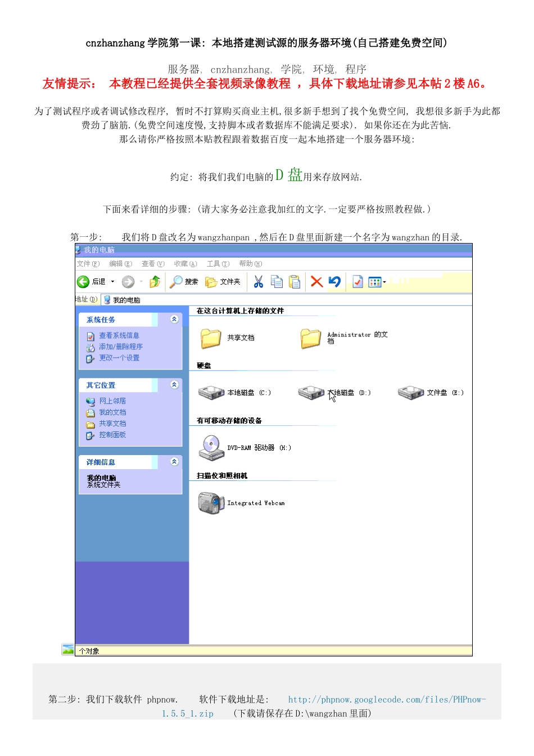
Task: Click the 更改一个设置 task link
Action: click(119, 358)
